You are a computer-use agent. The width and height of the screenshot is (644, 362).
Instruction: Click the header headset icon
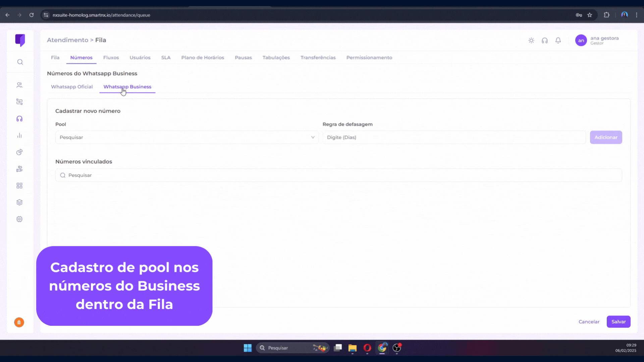point(545,41)
